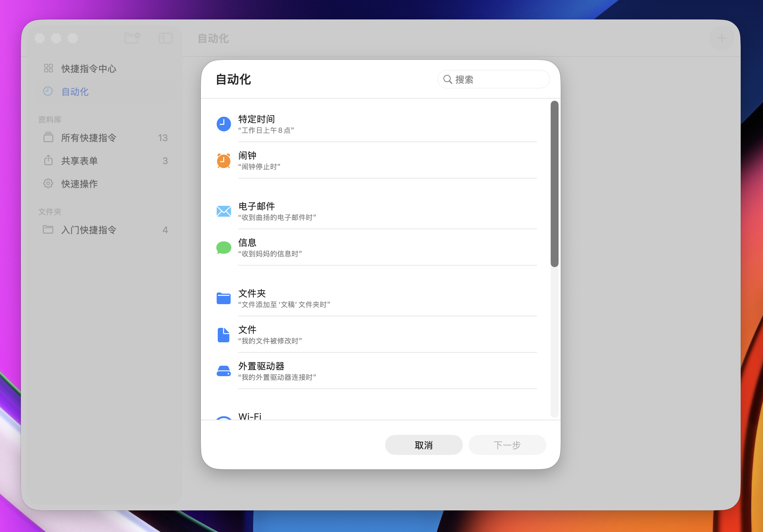Select 自动化 in the sidebar
Viewport: 763px width, 532px height.
tap(75, 92)
